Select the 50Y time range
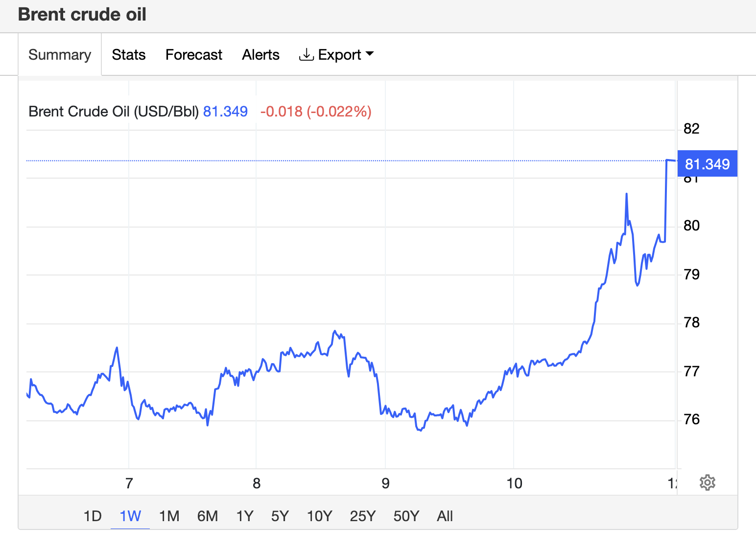The height and width of the screenshot is (551, 756). tap(406, 516)
